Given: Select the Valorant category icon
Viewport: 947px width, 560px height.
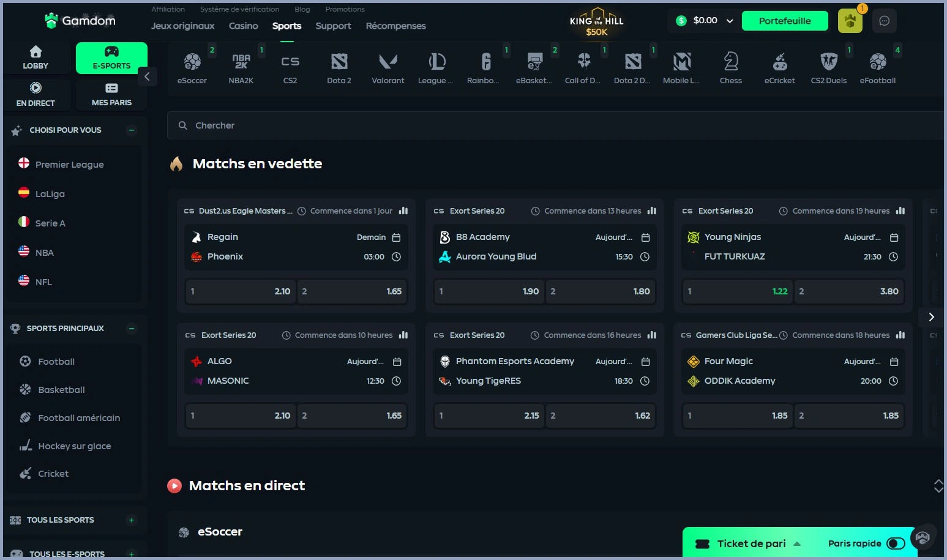Looking at the screenshot, I should tap(388, 62).
